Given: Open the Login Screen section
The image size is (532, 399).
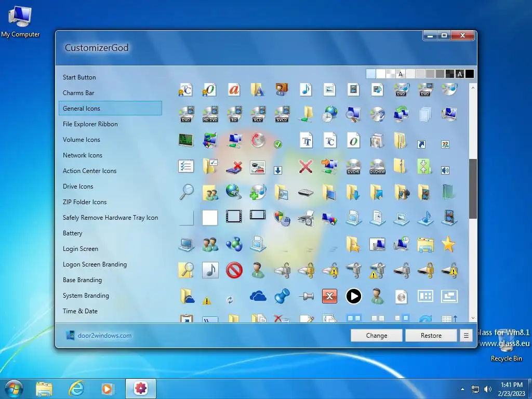Looking at the screenshot, I should click(x=81, y=249).
